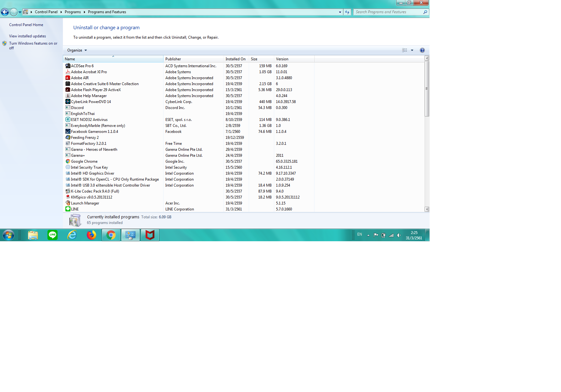Image resolution: width=561 pixels, height=392 pixels.
Task: Open View installed updates link
Action: 27,36
